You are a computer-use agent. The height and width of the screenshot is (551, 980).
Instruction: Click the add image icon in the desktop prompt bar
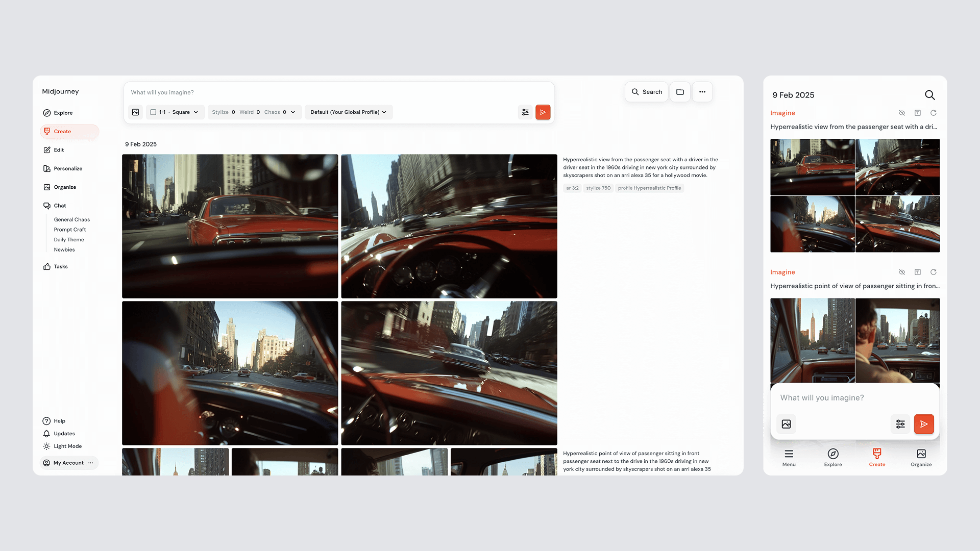(x=135, y=112)
